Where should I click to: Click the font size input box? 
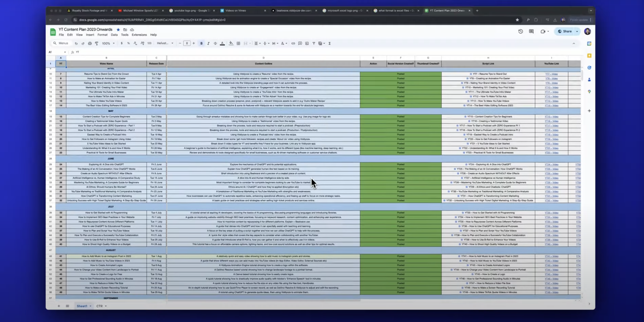click(187, 44)
